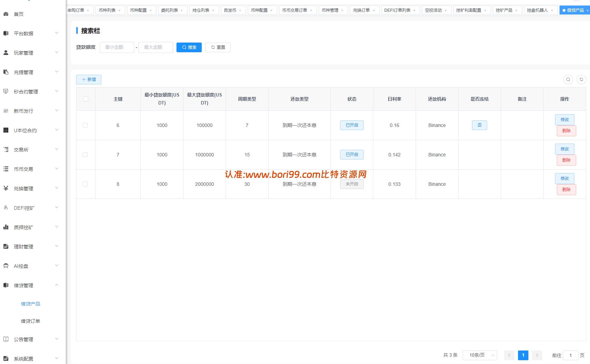This screenshot has width=590, height=364.
Task: Click the 借贷管理 sidebar icon
Action: (6, 285)
